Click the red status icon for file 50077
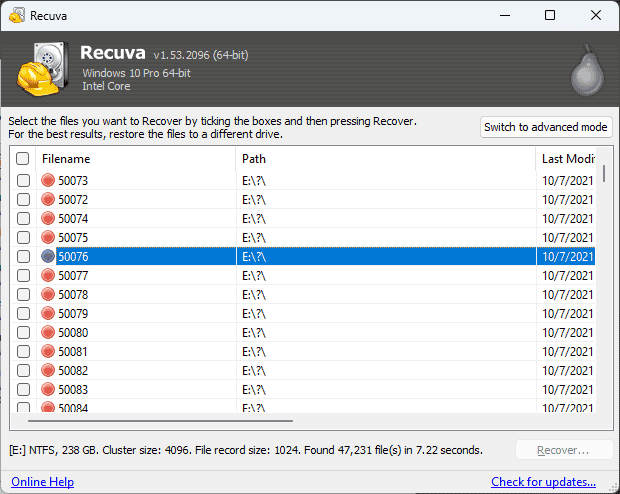The image size is (620, 494). (x=48, y=275)
